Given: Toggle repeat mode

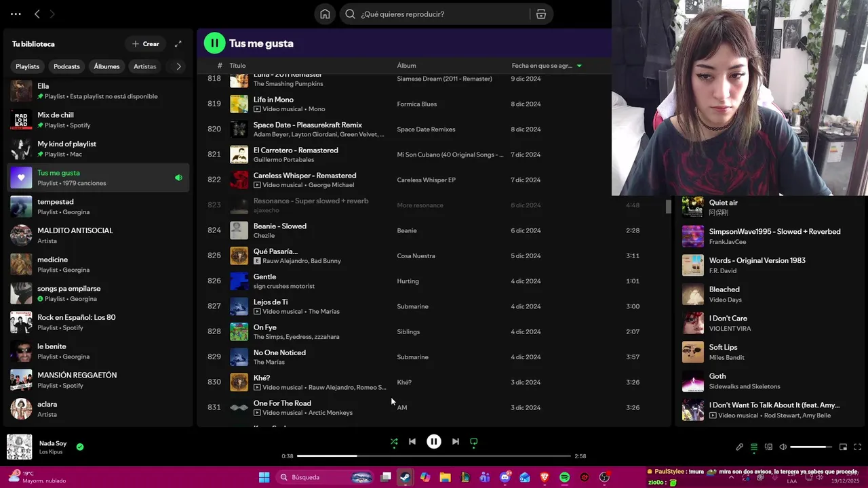Looking at the screenshot, I should tap(474, 442).
